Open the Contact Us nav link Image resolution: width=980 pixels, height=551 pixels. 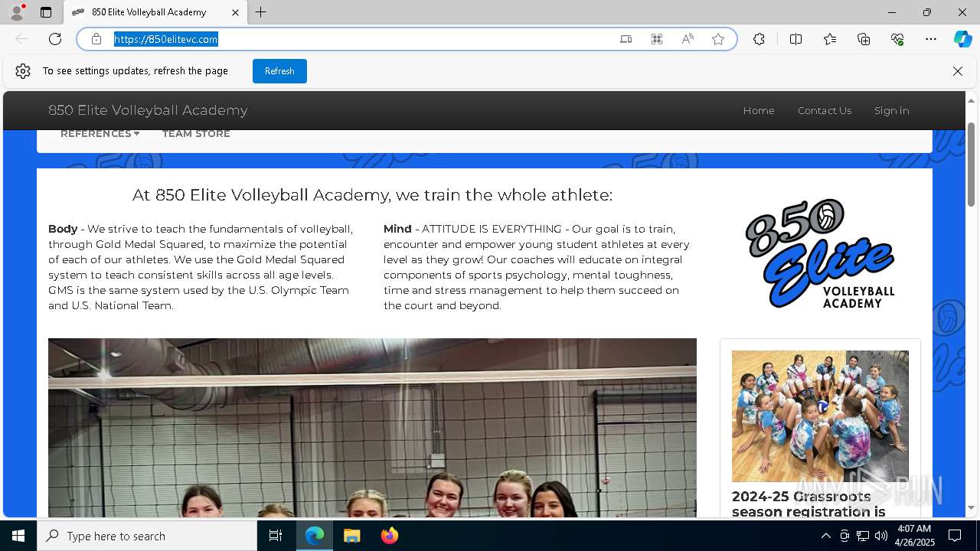825,110
